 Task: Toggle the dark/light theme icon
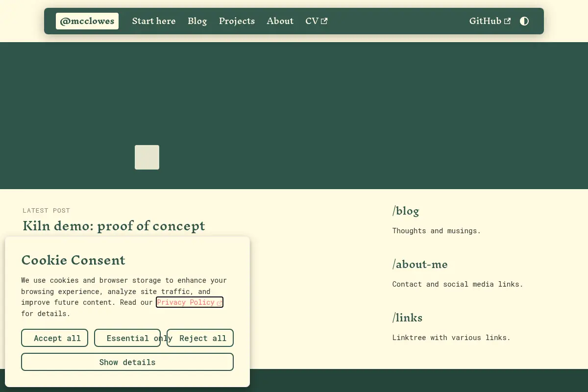click(524, 21)
